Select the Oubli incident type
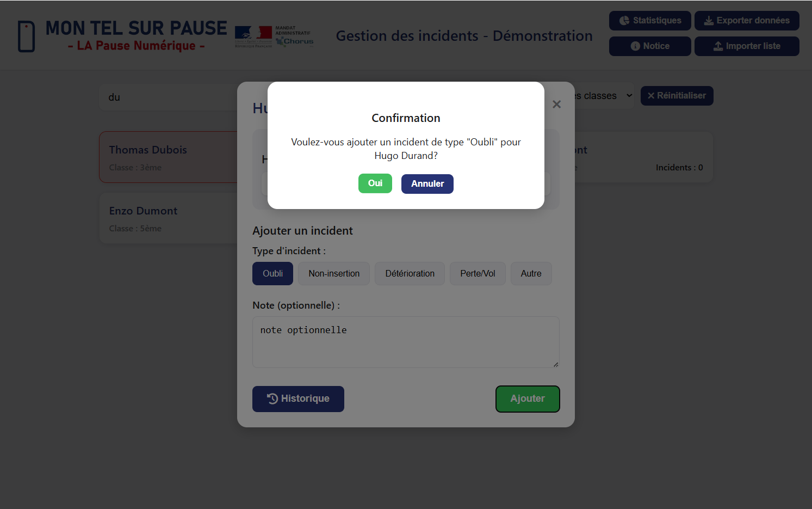 pyautogui.click(x=272, y=274)
